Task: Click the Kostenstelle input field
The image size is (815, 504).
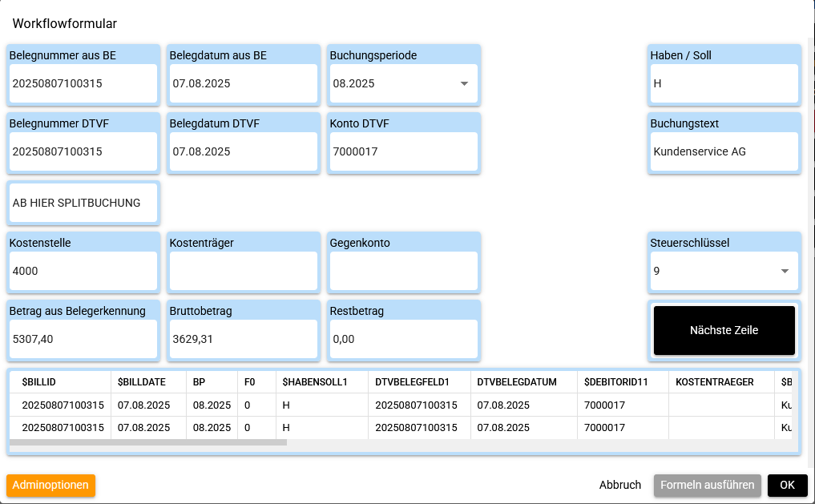Action: (83, 272)
